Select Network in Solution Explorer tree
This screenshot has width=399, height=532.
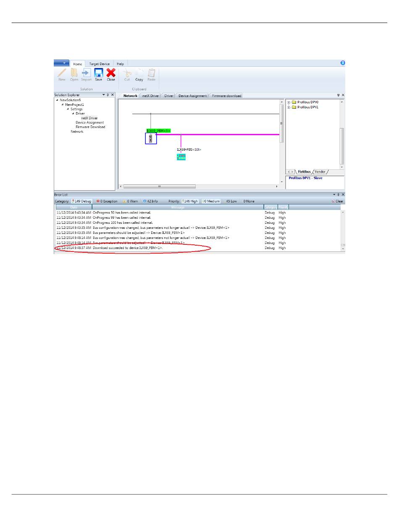(77, 131)
